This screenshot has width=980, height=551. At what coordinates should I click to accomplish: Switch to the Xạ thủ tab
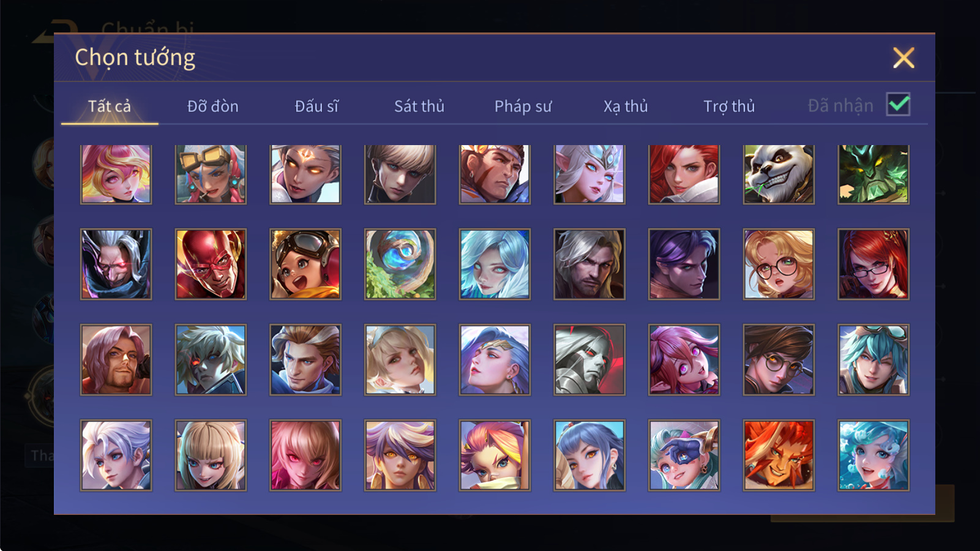[x=626, y=107]
